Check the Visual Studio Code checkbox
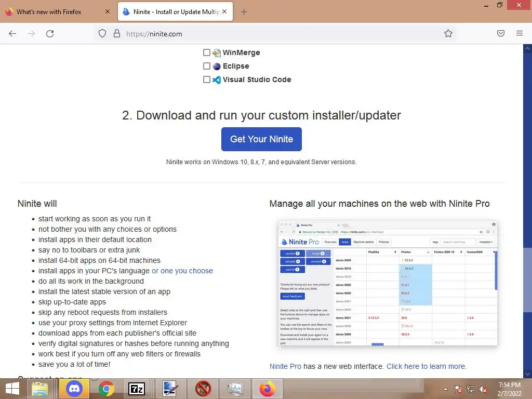Screen dimensions: 532x399 pyautogui.click(x=206, y=79)
